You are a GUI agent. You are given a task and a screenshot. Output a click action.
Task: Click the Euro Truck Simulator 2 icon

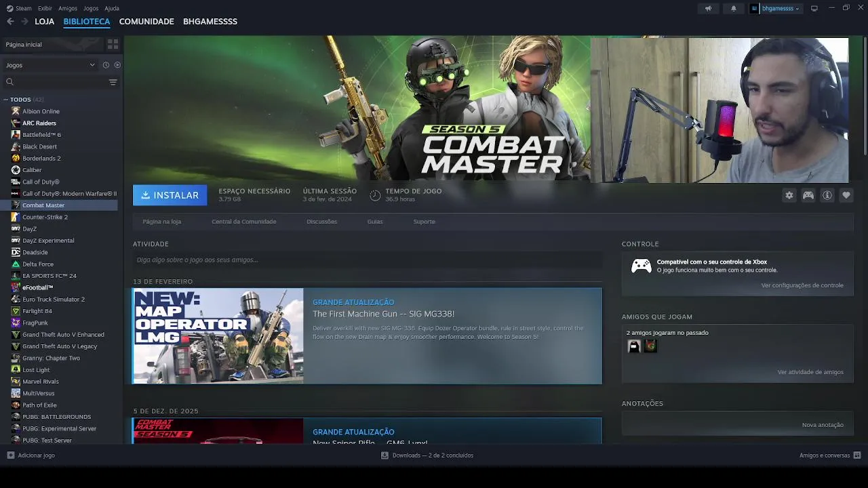16,299
